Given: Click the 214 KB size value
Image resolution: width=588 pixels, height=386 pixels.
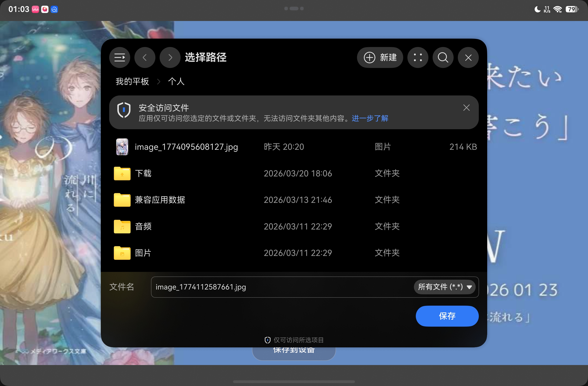Looking at the screenshot, I should click(463, 147).
